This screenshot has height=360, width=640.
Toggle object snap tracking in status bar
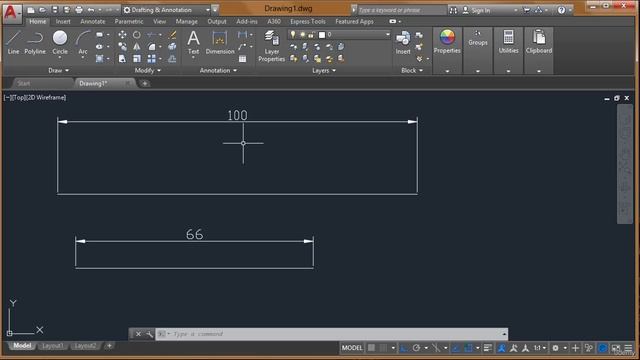click(x=456, y=348)
